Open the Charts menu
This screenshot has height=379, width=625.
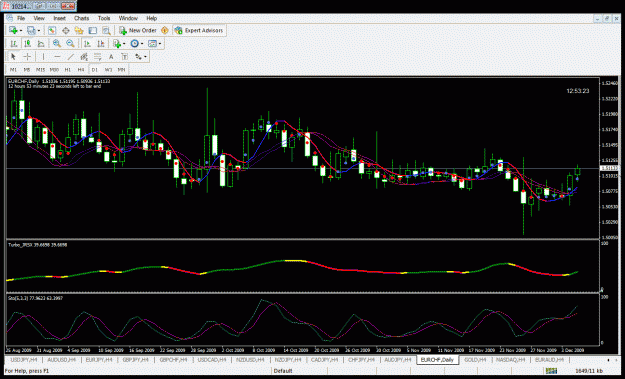coord(81,18)
